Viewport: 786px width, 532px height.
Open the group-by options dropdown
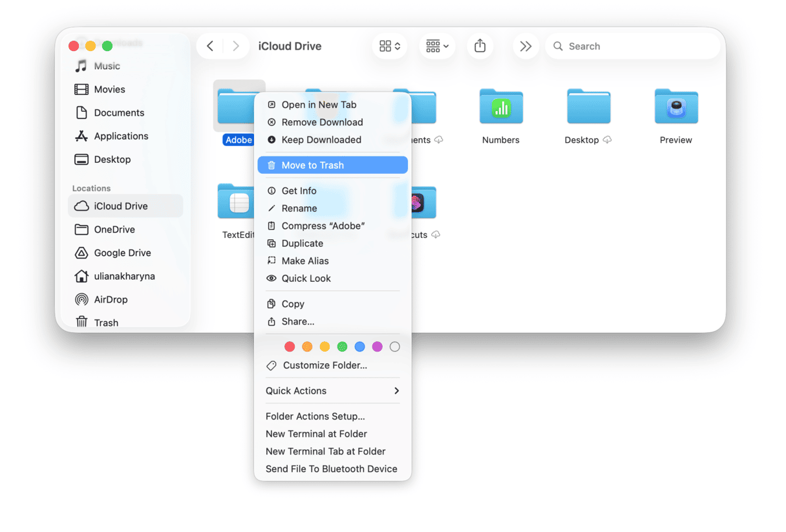pos(437,46)
